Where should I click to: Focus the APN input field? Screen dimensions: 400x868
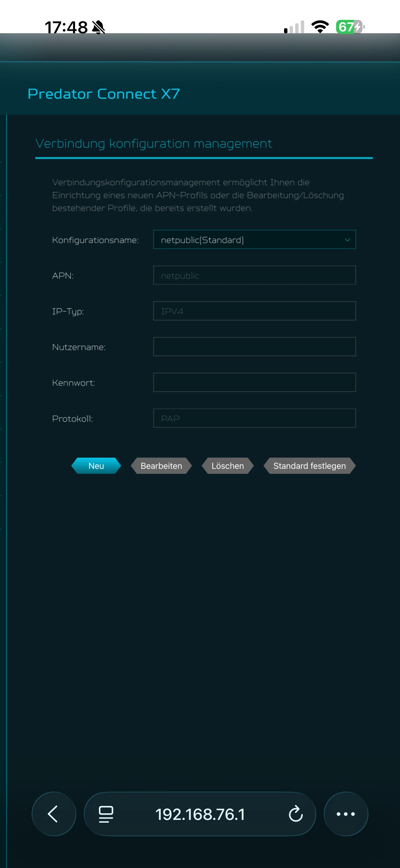[x=254, y=275]
